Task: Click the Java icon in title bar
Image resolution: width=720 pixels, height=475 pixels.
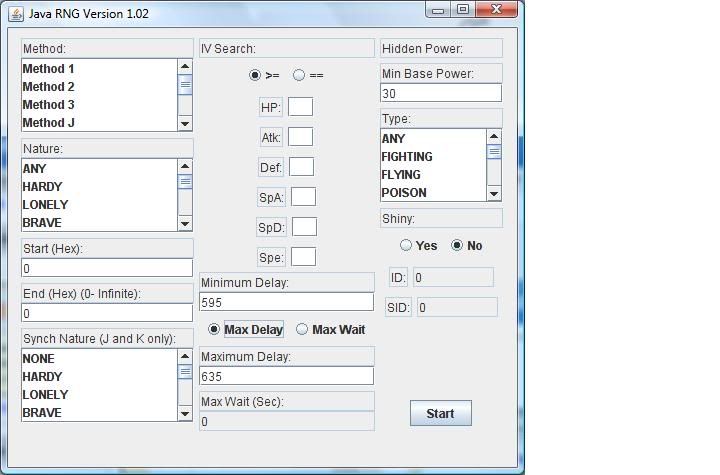Action: pos(16,10)
